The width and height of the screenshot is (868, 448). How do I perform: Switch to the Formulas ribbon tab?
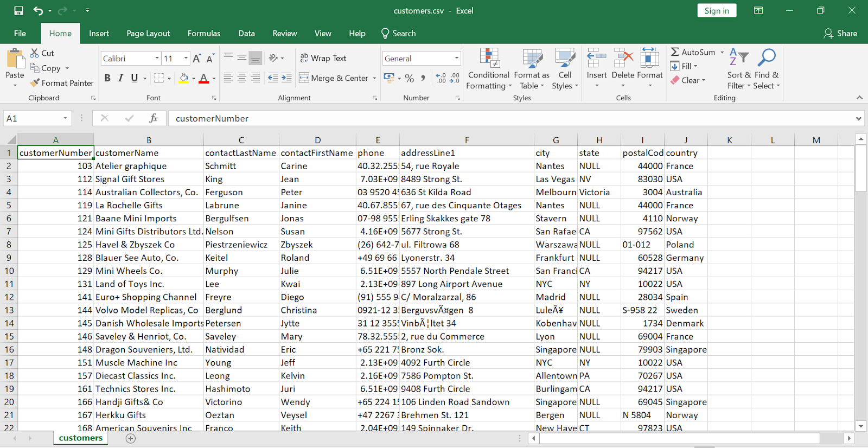(x=204, y=34)
